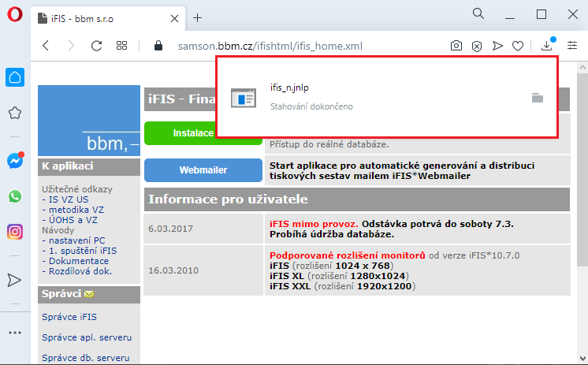Open the Opera main menu logo
The height and width of the screenshot is (365, 588).
pyautogui.click(x=15, y=15)
